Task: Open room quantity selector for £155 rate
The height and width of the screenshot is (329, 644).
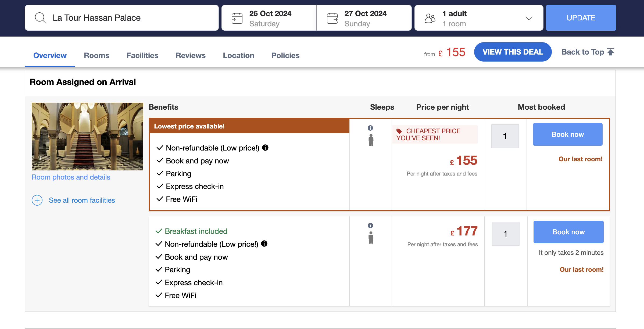Action: click(x=505, y=136)
